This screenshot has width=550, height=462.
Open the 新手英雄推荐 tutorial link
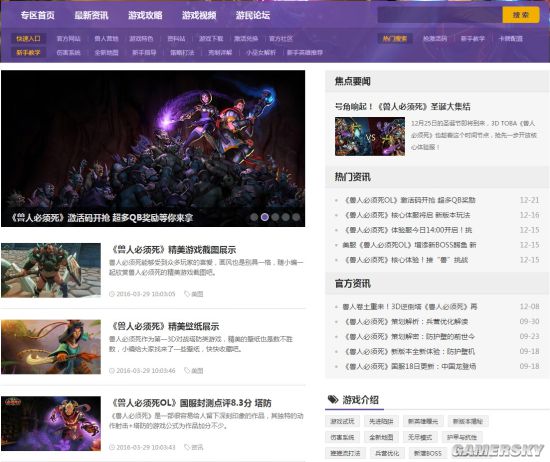pyautogui.click(x=304, y=53)
